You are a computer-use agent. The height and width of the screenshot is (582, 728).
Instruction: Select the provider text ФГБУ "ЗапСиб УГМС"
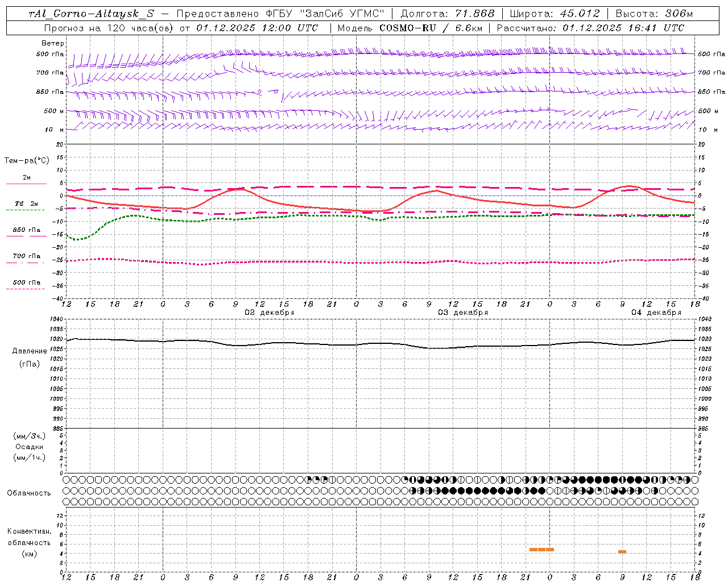[x=325, y=14]
